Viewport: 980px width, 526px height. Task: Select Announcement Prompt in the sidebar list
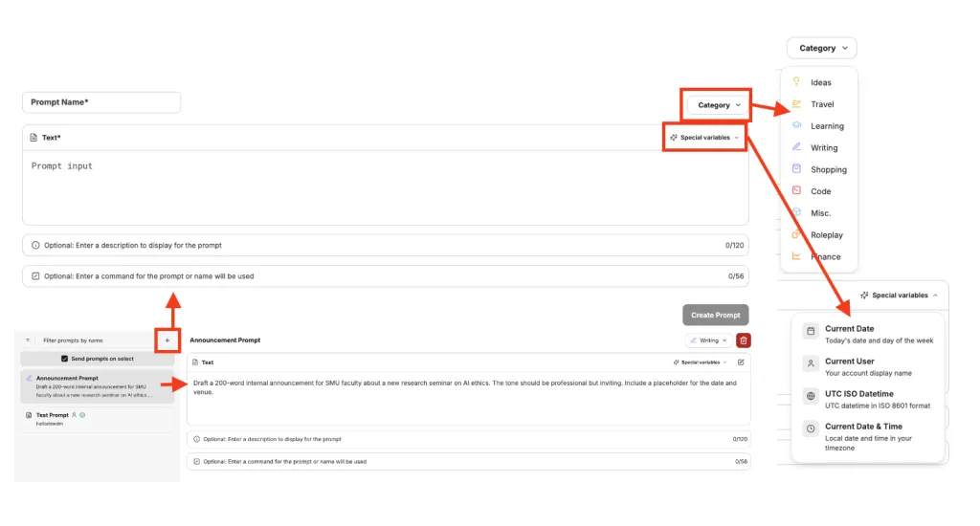(x=97, y=386)
